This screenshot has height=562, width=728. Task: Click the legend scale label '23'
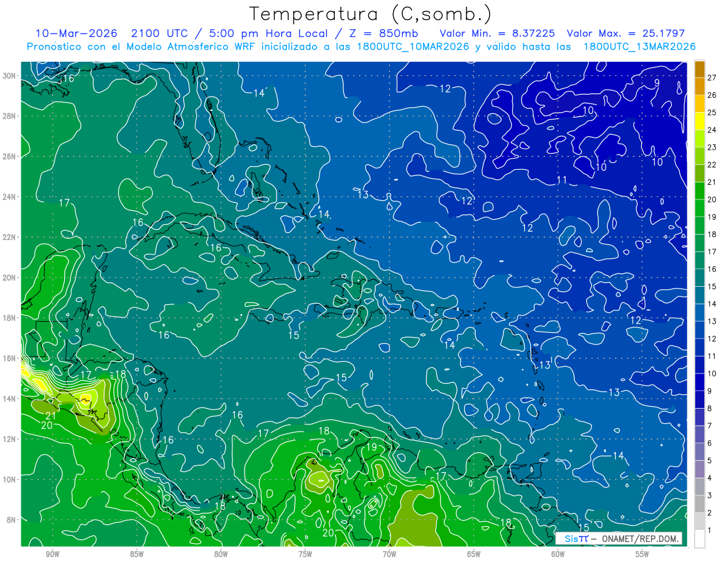coord(712,147)
